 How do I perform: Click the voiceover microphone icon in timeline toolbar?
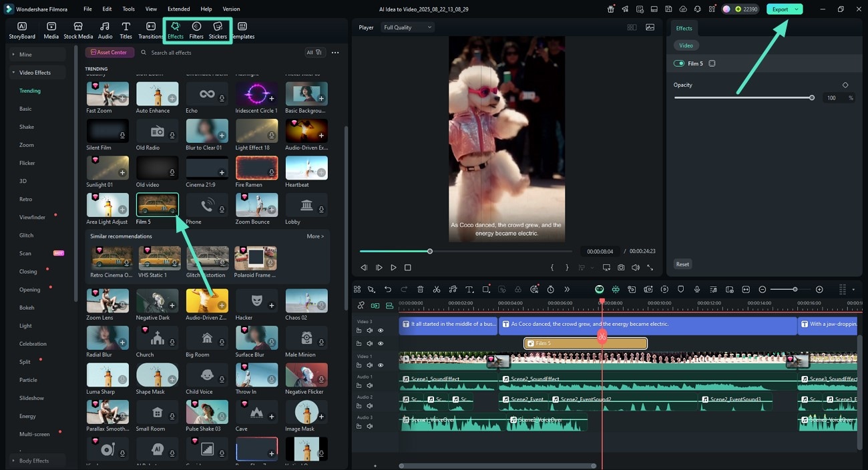[x=697, y=289]
